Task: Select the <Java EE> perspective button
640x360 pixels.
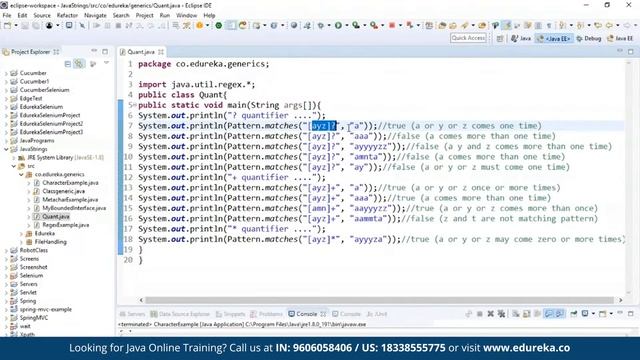Action: click(x=554, y=38)
